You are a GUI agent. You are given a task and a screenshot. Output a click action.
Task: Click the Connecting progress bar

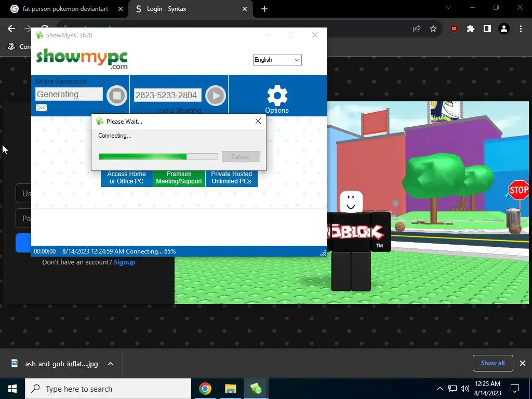(x=158, y=156)
